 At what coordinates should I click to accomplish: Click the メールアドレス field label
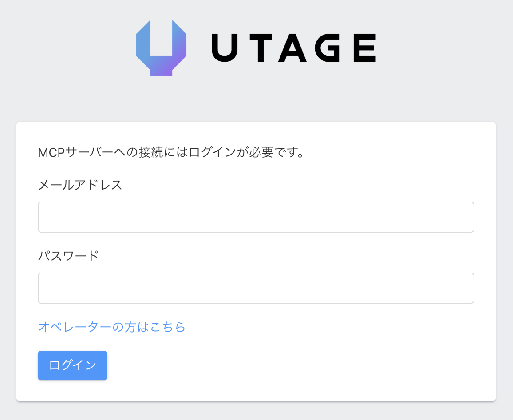point(80,185)
